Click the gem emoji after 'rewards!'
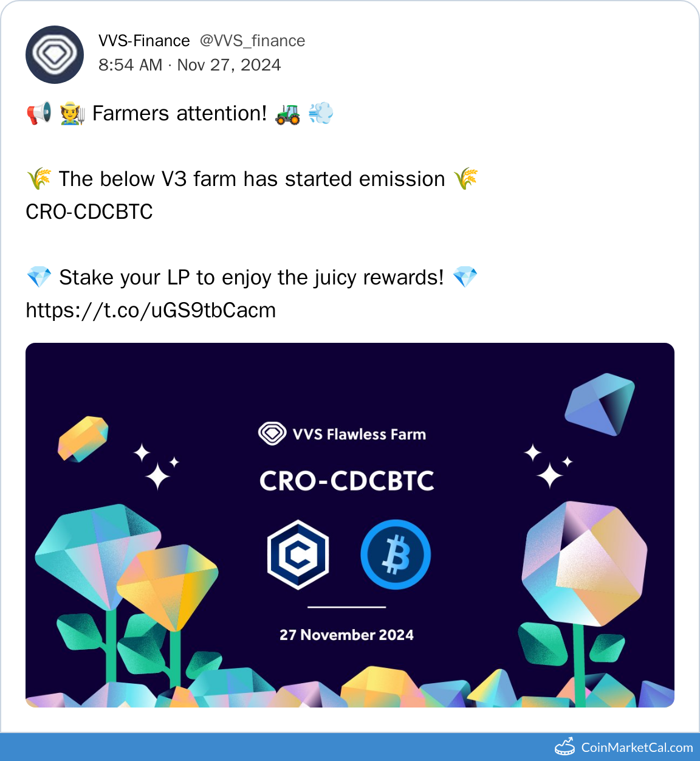The height and width of the screenshot is (761, 700). (x=465, y=278)
